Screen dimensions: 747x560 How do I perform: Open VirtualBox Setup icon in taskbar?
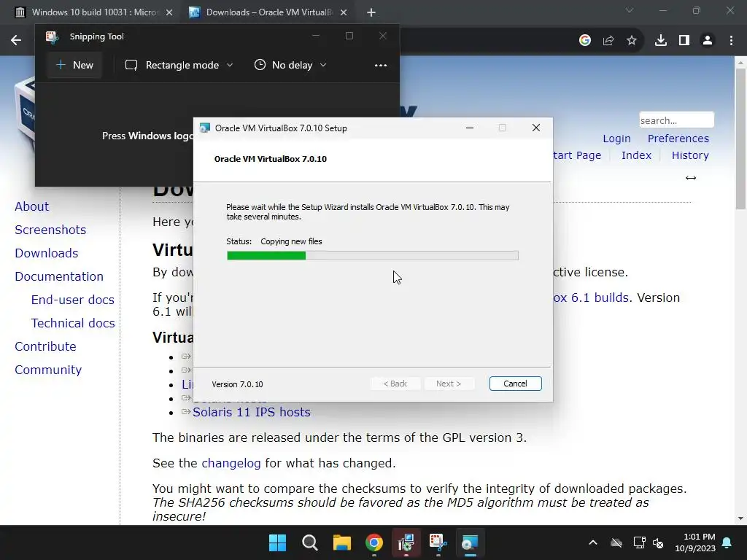(x=470, y=542)
